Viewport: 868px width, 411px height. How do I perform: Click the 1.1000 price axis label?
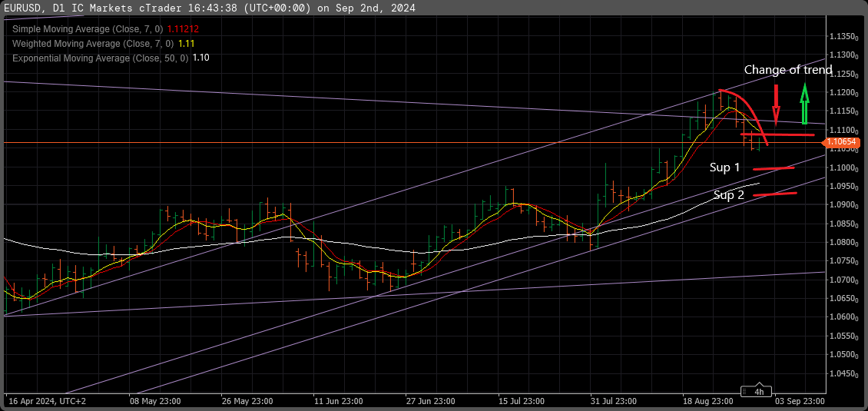click(843, 167)
